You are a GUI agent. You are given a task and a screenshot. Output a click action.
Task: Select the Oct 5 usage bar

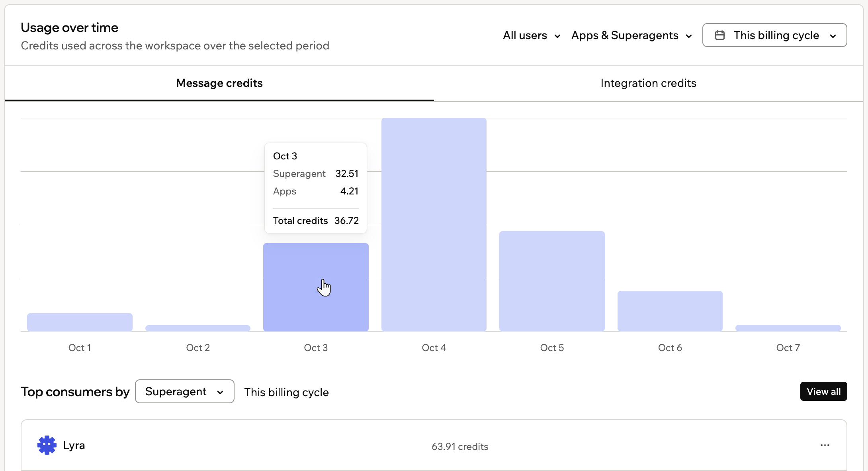click(552, 281)
